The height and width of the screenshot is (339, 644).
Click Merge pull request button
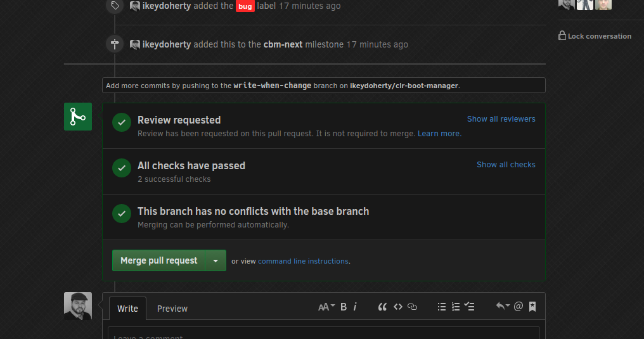pyautogui.click(x=158, y=260)
